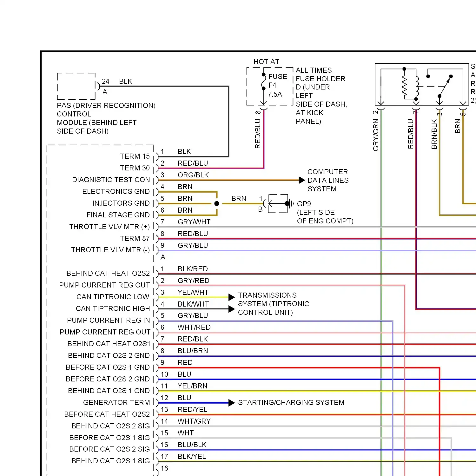Select the 'BLU/BLK' wire color label
Viewport: 476px width, 476px height.
point(192,445)
